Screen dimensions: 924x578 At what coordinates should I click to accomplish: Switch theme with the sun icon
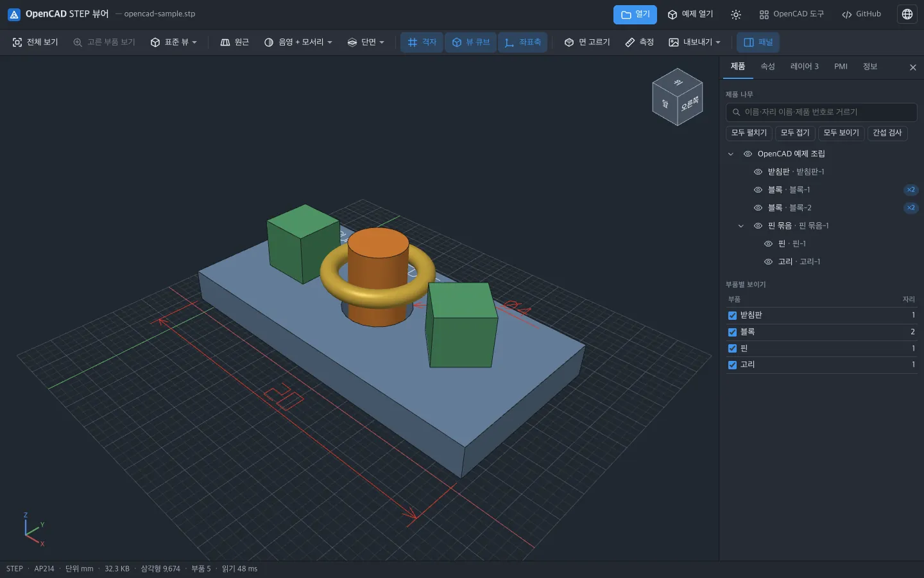736,14
